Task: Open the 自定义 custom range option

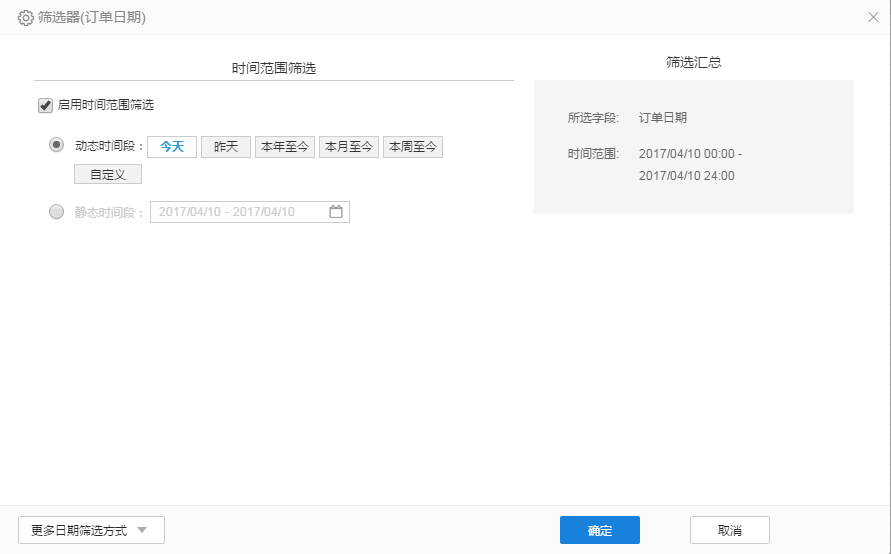Action: tap(108, 174)
